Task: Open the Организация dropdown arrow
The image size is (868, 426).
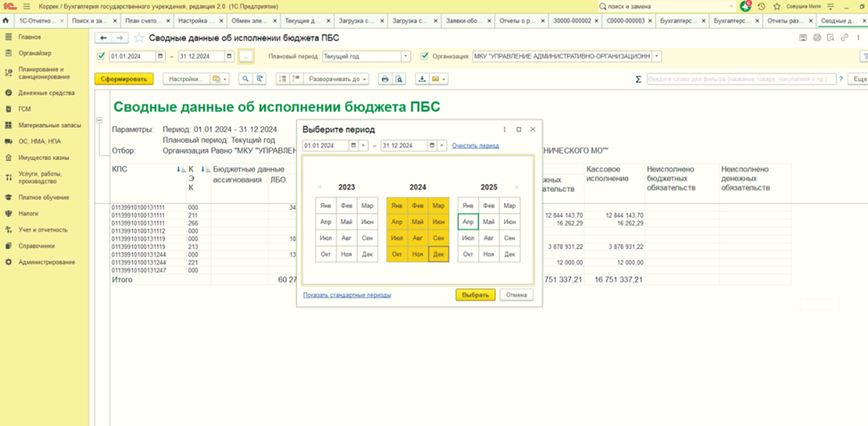Action: click(657, 56)
